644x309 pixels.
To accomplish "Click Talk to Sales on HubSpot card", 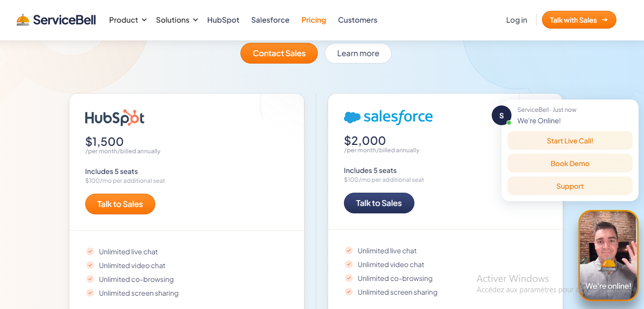I will (x=120, y=204).
